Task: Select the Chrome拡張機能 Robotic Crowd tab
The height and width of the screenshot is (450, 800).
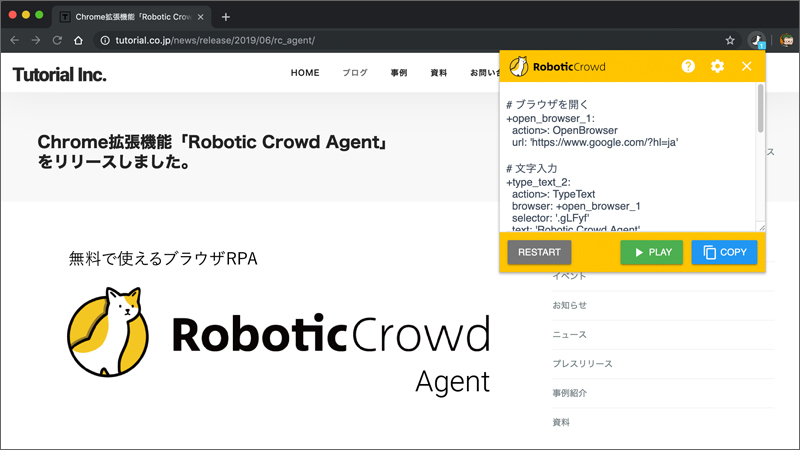Action: (x=132, y=17)
